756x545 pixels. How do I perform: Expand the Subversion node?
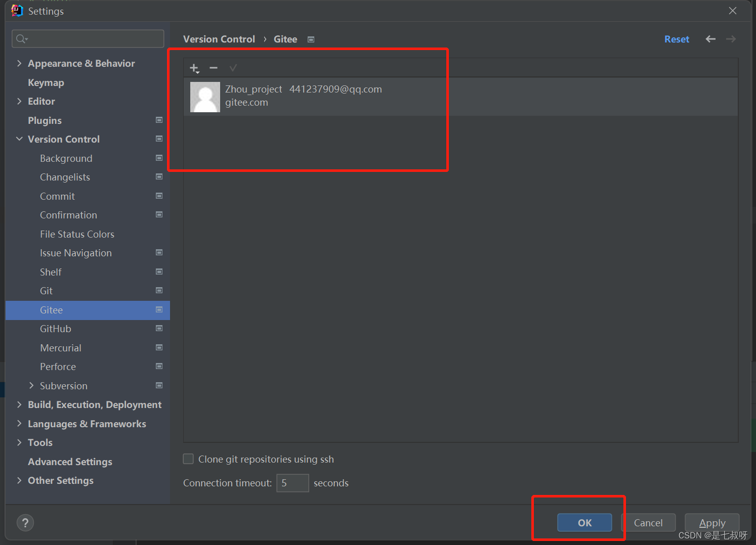pyautogui.click(x=31, y=385)
